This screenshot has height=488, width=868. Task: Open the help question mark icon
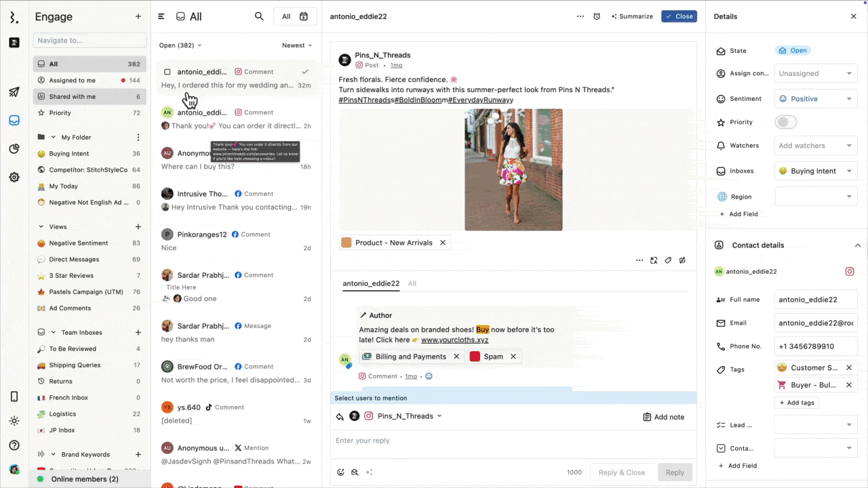(x=14, y=445)
